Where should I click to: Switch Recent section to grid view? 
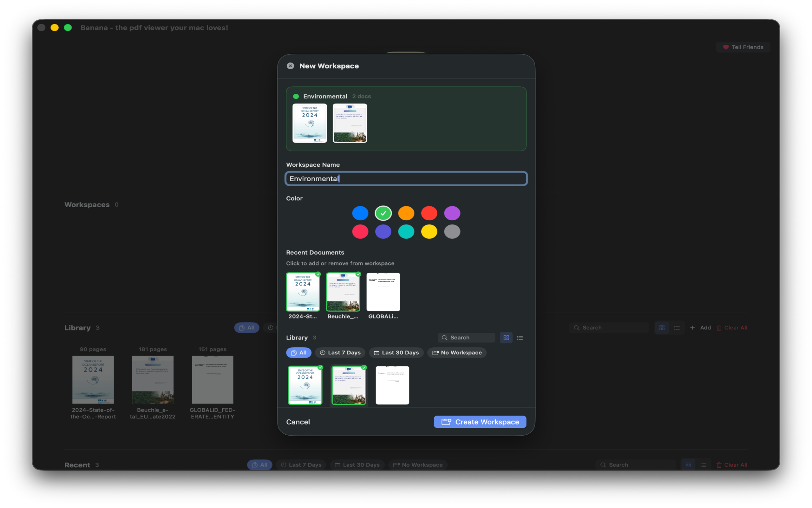tap(688, 465)
